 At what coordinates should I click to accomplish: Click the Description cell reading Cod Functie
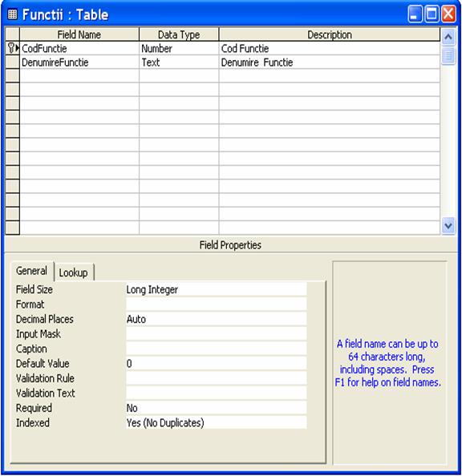coord(329,48)
